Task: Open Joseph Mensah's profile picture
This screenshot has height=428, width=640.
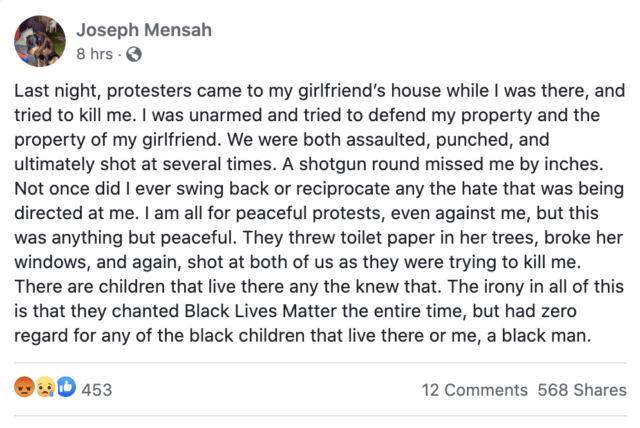Action: pos(40,41)
